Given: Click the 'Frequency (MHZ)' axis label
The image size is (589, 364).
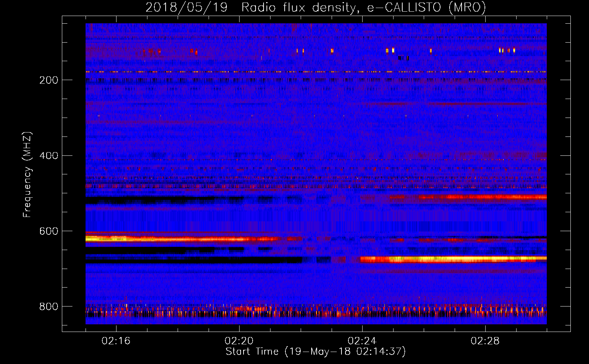Looking at the screenshot, I should [x=27, y=175].
